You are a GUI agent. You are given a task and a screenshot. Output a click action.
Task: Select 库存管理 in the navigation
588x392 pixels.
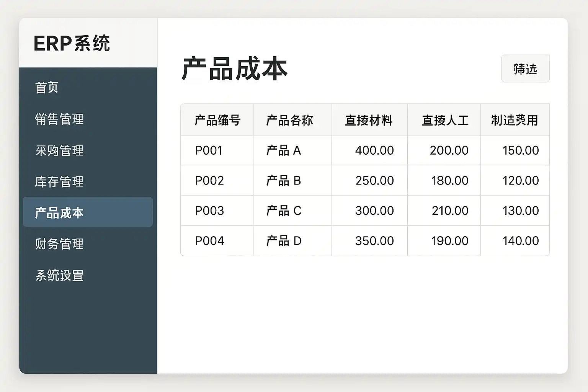59,181
